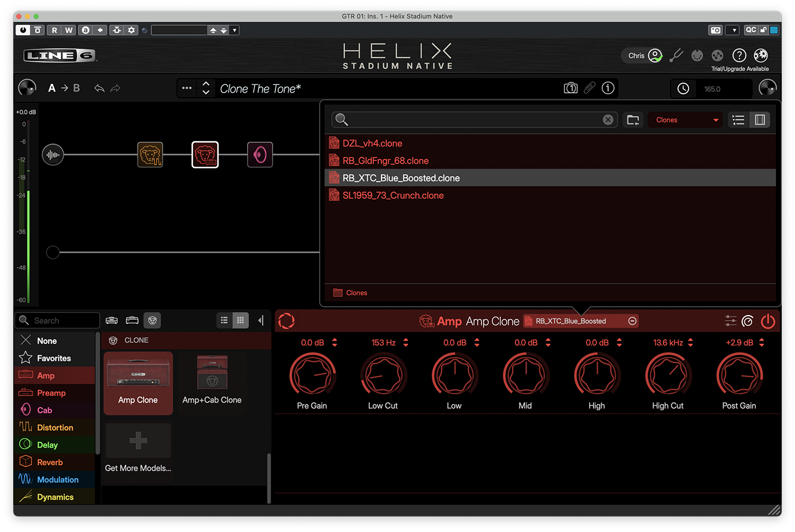The width and height of the screenshot is (795, 532).
Task: Open the Favorites category
Action: (x=55, y=358)
